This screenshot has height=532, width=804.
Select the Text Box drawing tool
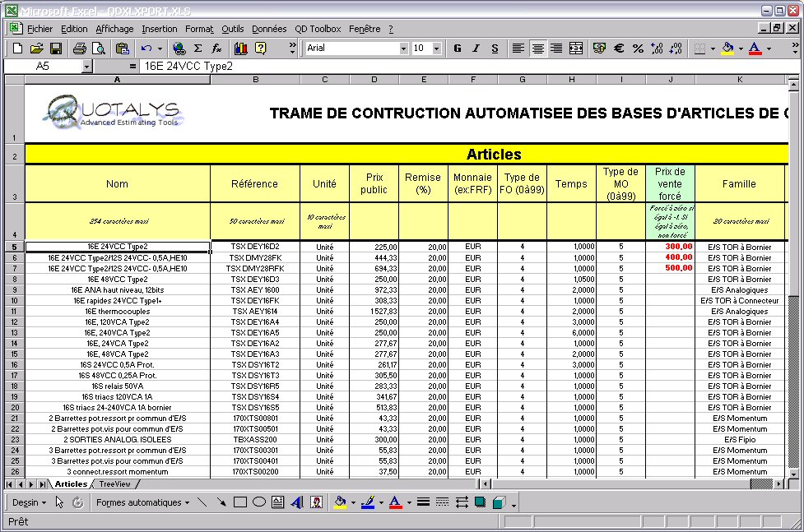277,502
